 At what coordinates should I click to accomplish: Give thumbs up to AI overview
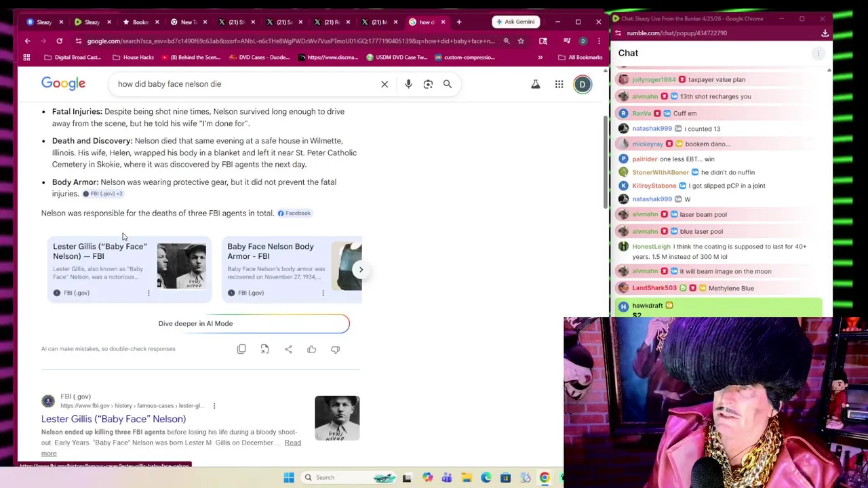311,349
